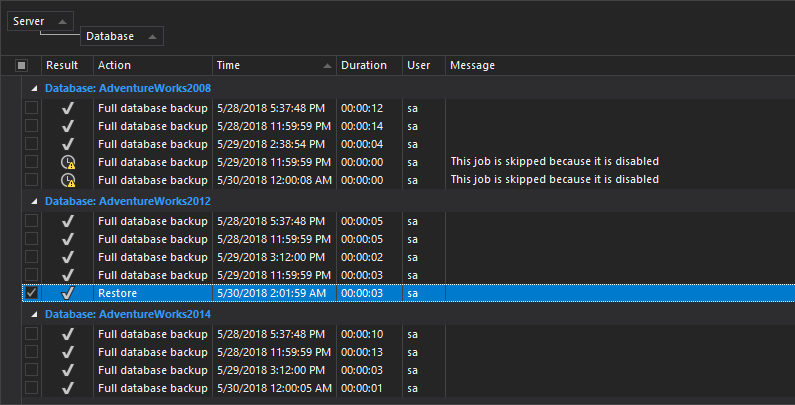The height and width of the screenshot is (405, 795).
Task: Click the success checkmark for AdventureWorks2008 5/28/2018 5:37:48 PM backup
Action: click(68, 108)
